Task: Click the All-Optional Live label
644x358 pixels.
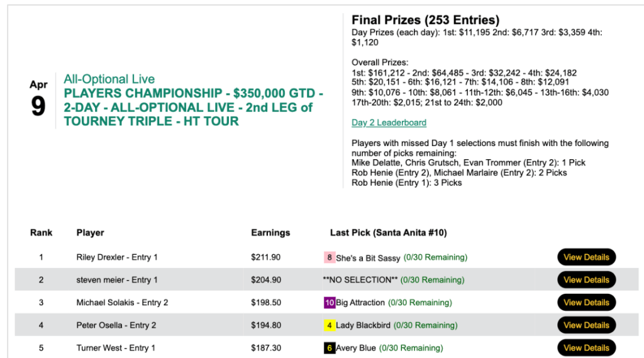Action: 109,79
